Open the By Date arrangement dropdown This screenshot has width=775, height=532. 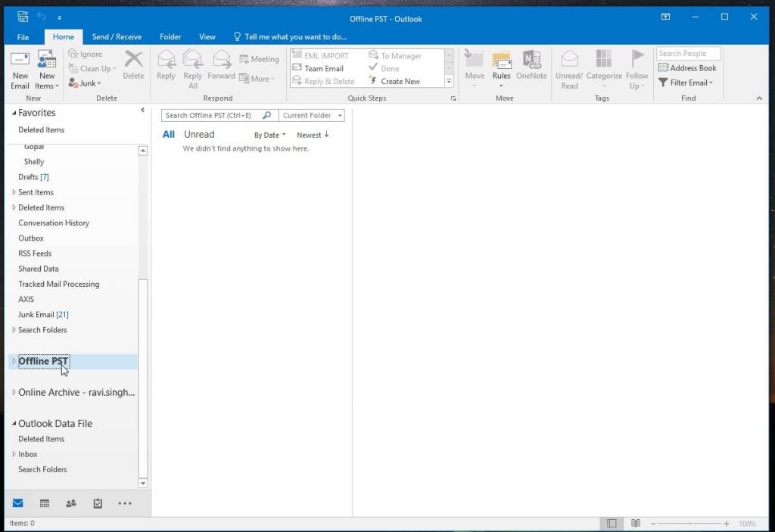[x=269, y=135]
